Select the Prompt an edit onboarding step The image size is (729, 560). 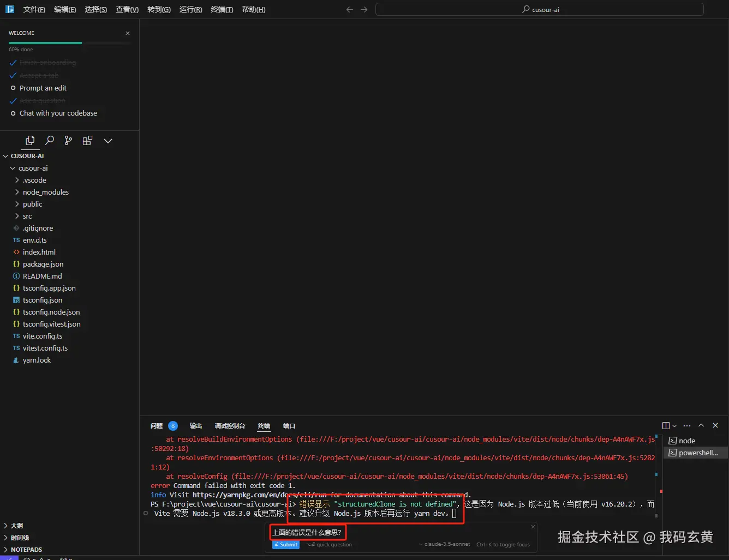43,88
